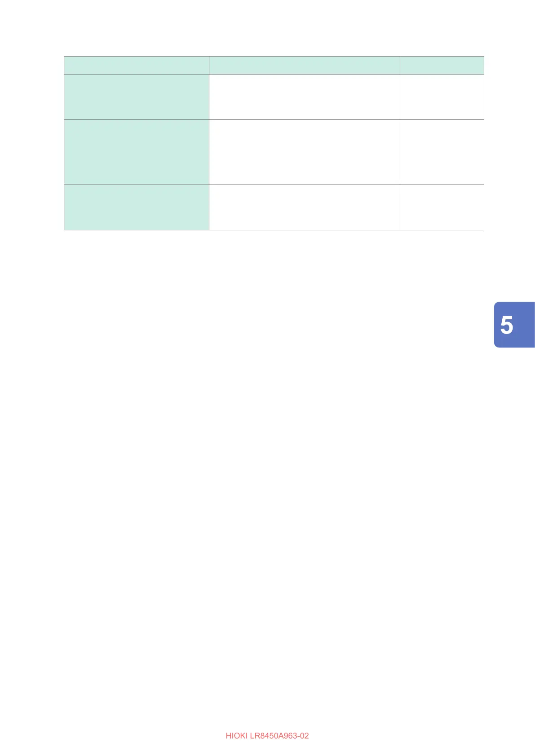Select the tall white middle cell of the second row

tap(304, 152)
